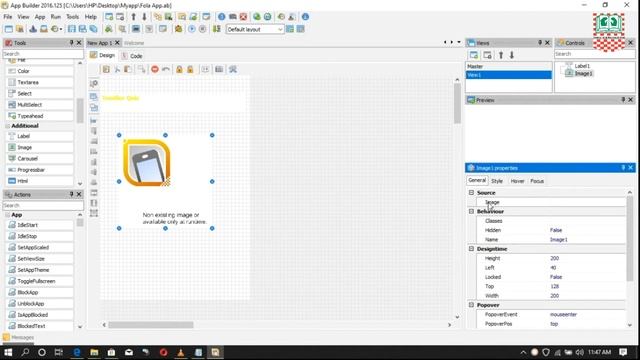Image resolution: width=640 pixels, height=360 pixels.
Task: Toggle pin on the Actions panel
Action: tap(71, 194)
